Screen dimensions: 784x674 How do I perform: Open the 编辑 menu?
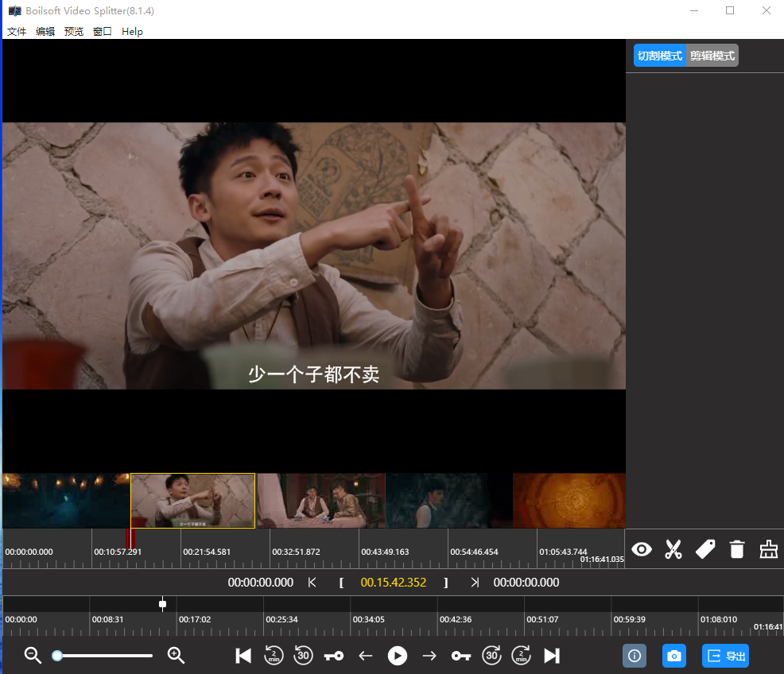point(45,32)
